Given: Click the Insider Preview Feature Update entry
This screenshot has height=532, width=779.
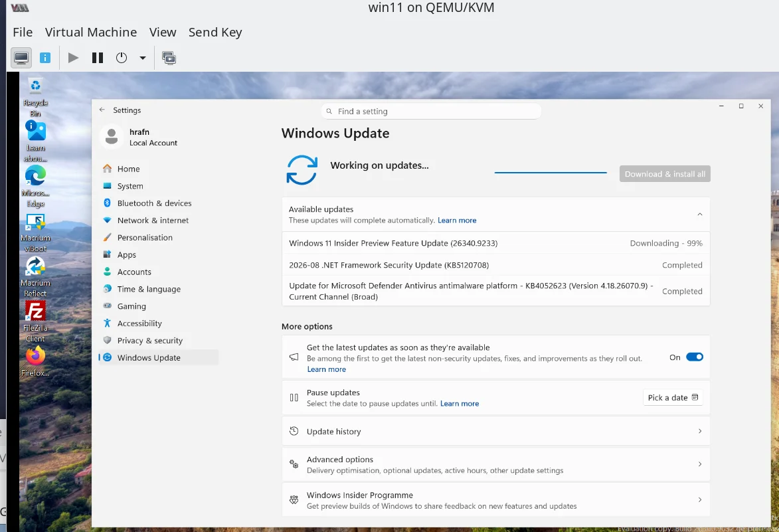Looking at the screenshot, I should 496,243.
